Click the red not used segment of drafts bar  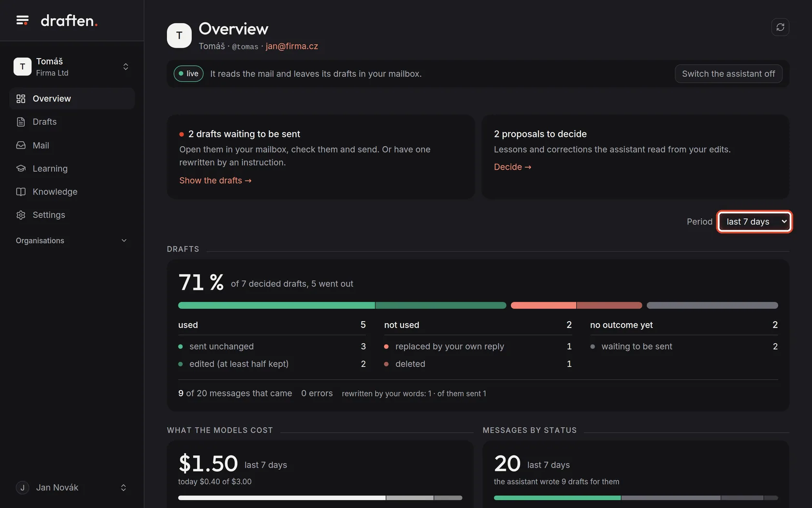[576, 305]
